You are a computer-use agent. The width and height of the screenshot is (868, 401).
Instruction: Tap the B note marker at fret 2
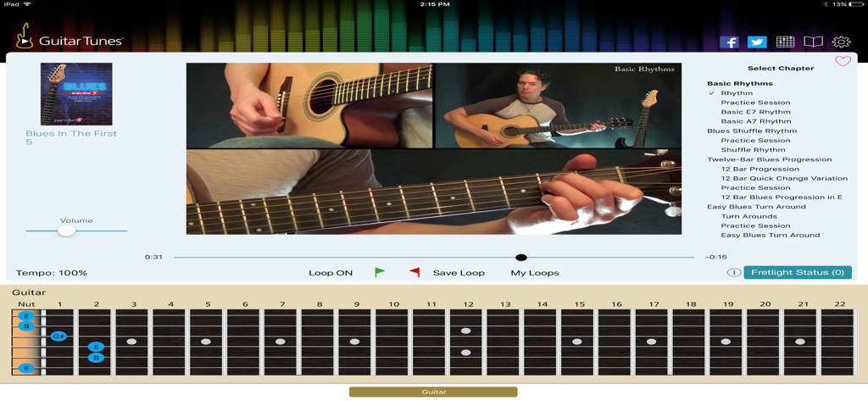coord(96,358)
